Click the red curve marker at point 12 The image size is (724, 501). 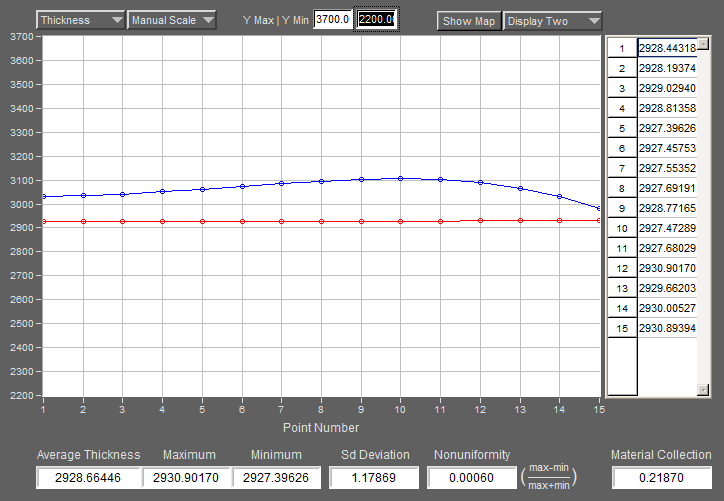point(481,221)
